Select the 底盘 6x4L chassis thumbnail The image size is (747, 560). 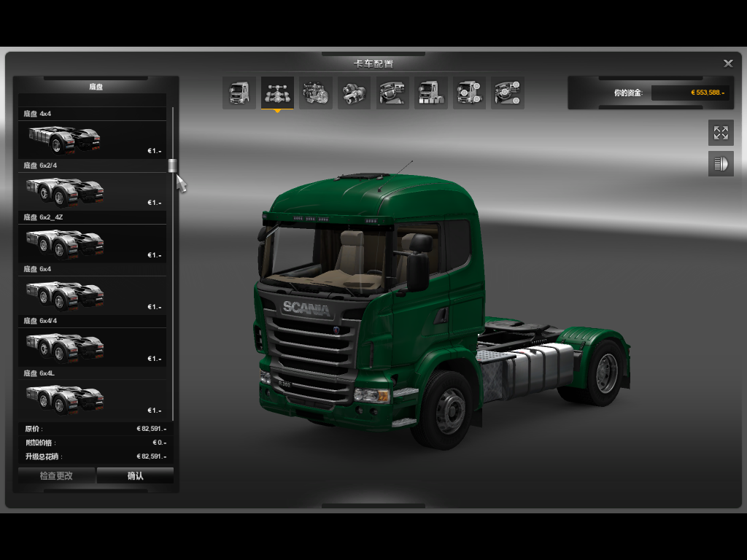pos(93,399)
